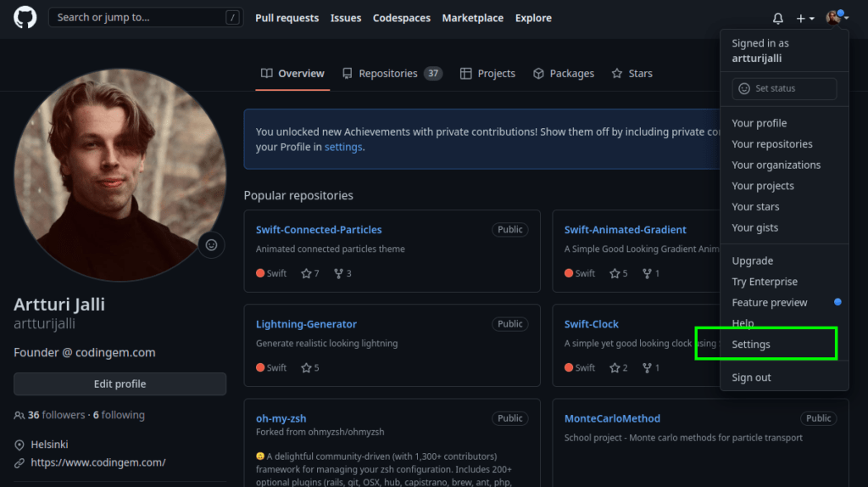The height and width of the screenshot is (487, 868).
Task: Open the 6 following link
Action: pos(119,415)
